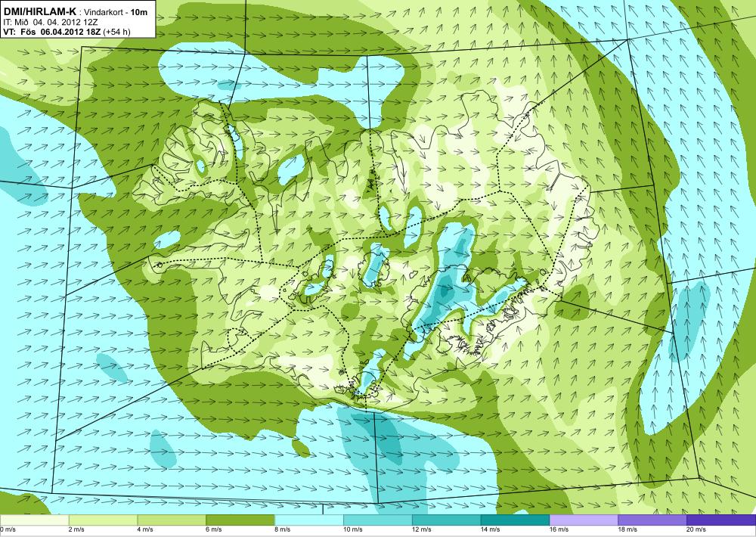This screenshot has width=756, height=537.
Task: Click the dark teal 14–16 m/s swatch
Action: [515, 520]
